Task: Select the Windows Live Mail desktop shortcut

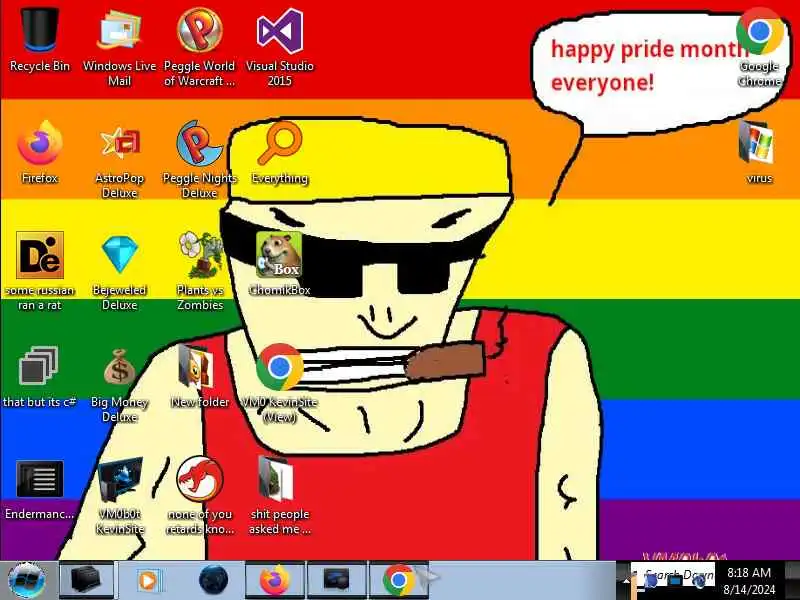Action: tap(119, 47)
